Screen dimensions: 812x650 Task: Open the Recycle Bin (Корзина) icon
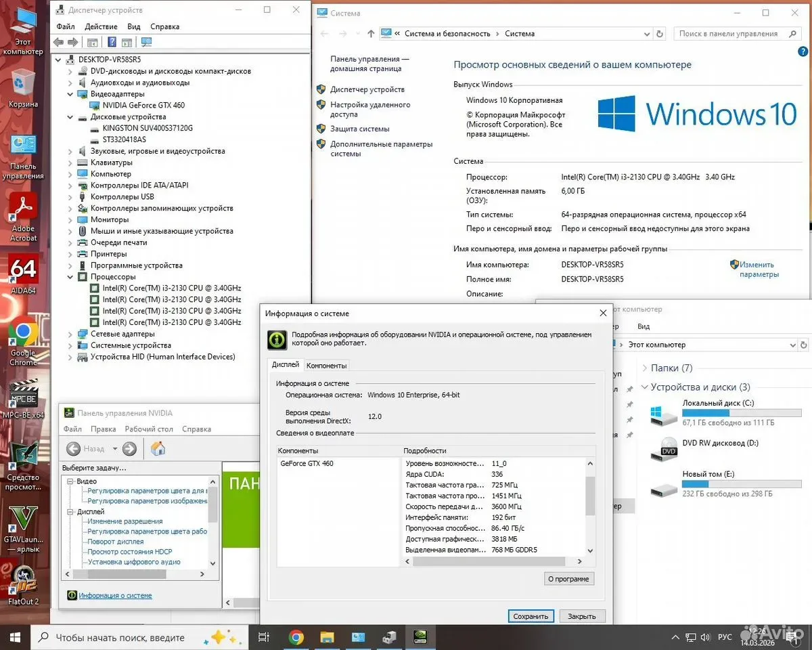[23, 88]
